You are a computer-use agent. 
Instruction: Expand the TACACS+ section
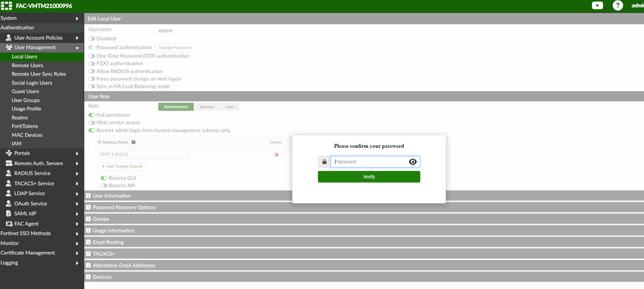(88, 254)
